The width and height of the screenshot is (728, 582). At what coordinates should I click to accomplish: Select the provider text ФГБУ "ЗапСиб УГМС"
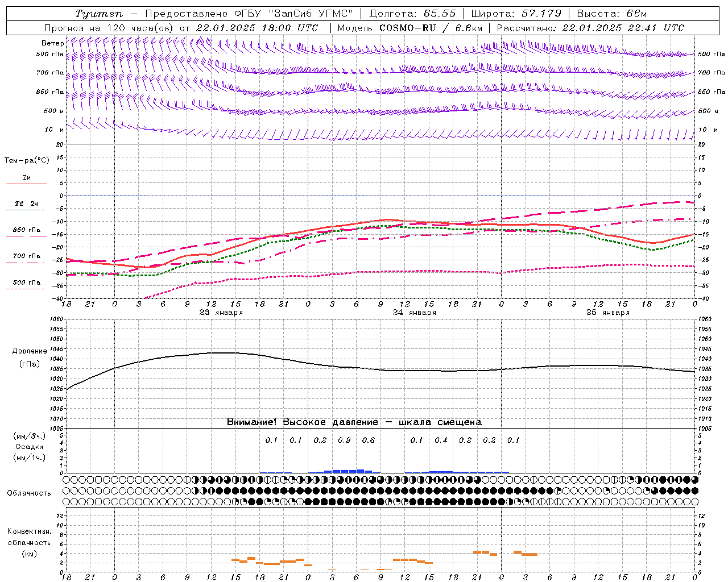point(292,14)
